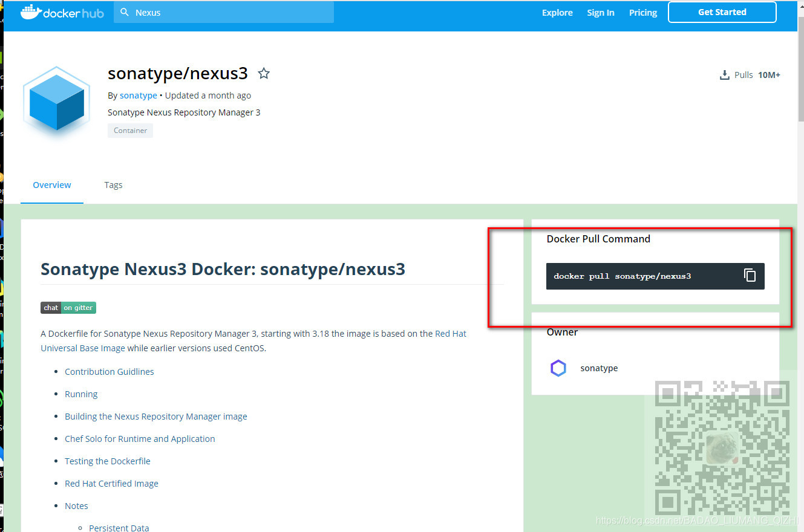This screenshot has height=532, width=804.
Task: Open the Contribution Guidlines link
Action: (x=109, y=372)
